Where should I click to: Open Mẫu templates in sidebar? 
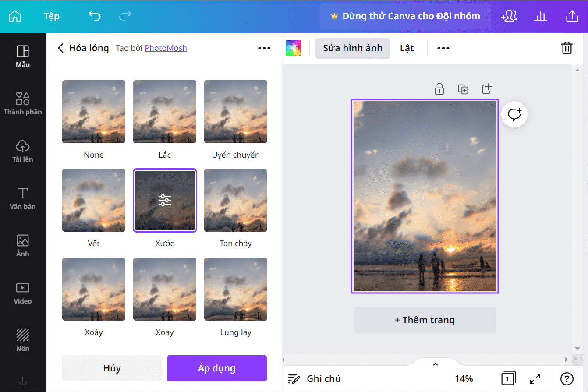(x=23, y=57)
